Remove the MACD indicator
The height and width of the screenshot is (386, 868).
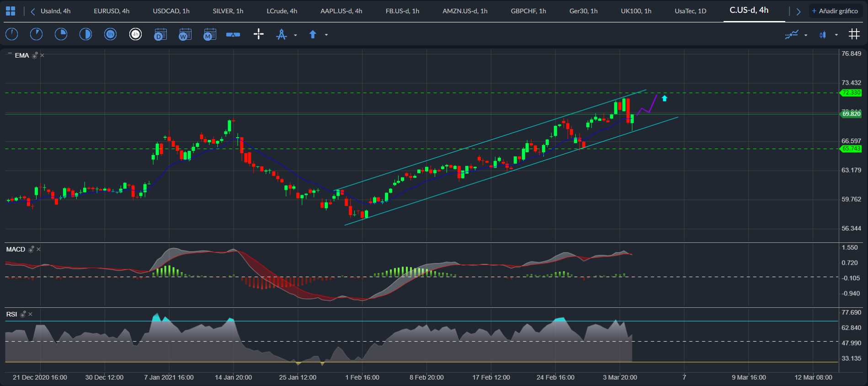[x=39, y=249]
